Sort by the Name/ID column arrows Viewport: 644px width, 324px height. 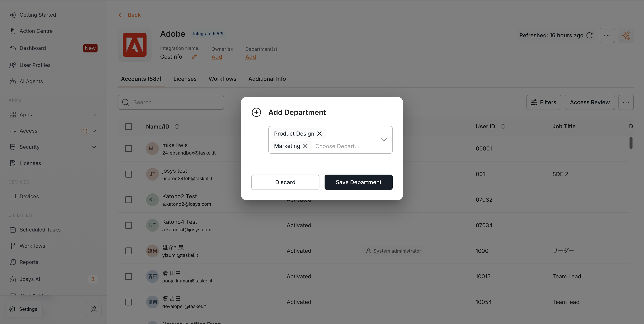pyautogui.click(x=177, y=127)
